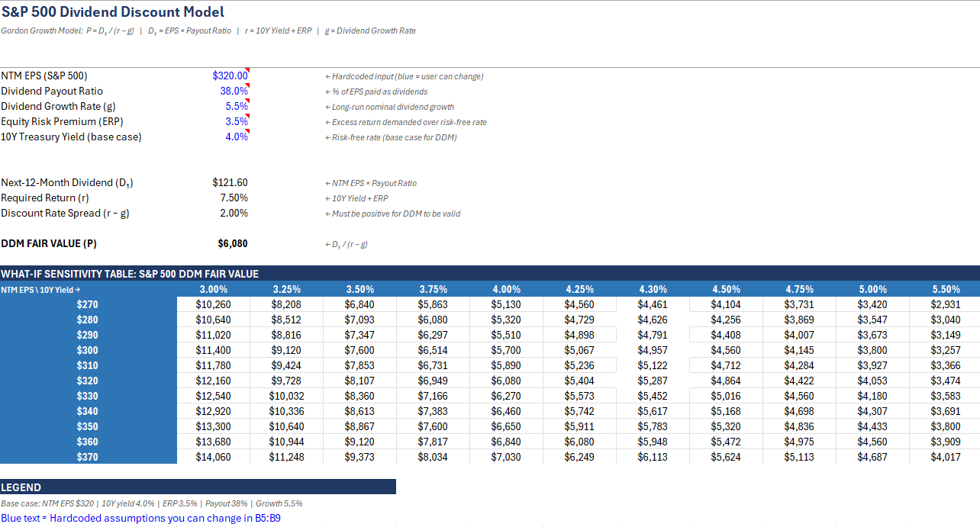Click the Next-12-Month Dividend $121.60 cell
The height and width of the screenshot is (527, 980).
pos(230,182)
